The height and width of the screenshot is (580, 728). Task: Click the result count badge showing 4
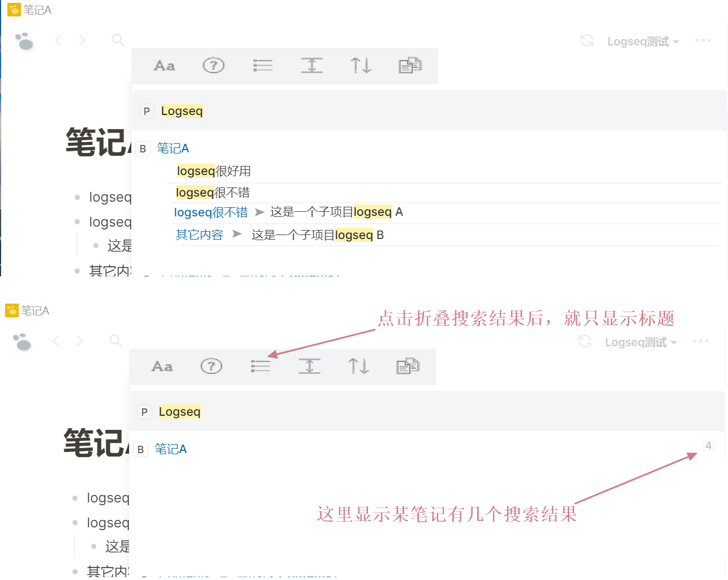[x=708, y=445]
